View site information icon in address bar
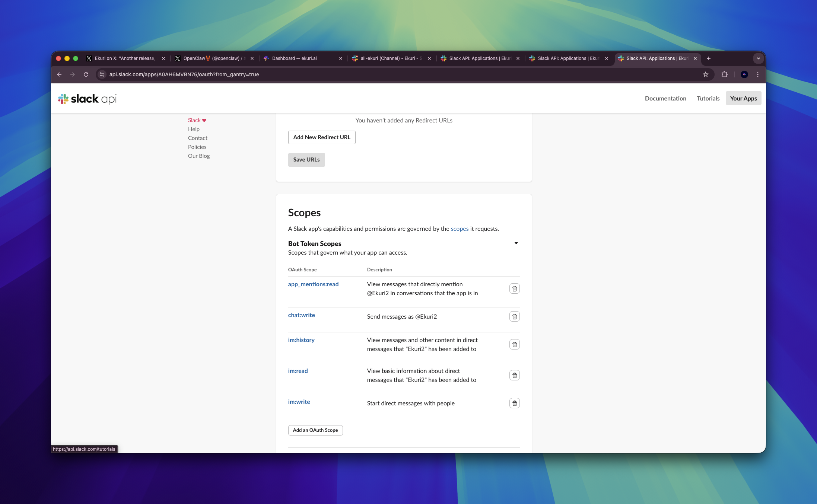817x504 pixels. pyautogui.click(x=102, y=74)
